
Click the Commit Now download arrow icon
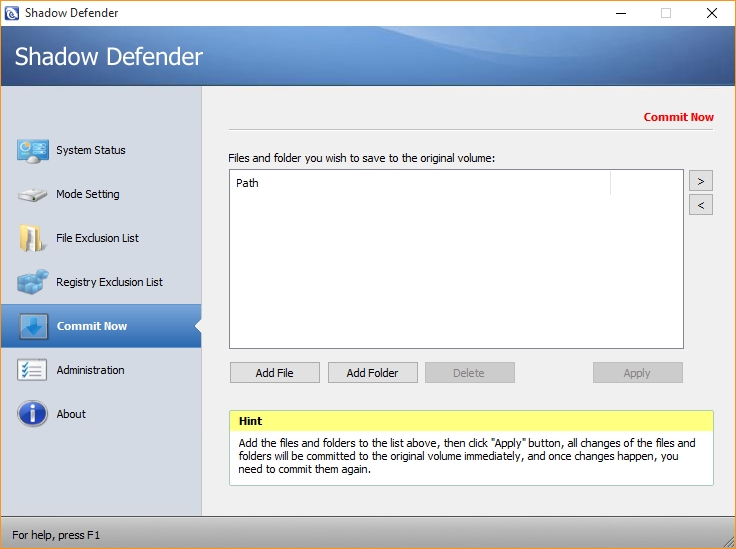click(33, 326)
